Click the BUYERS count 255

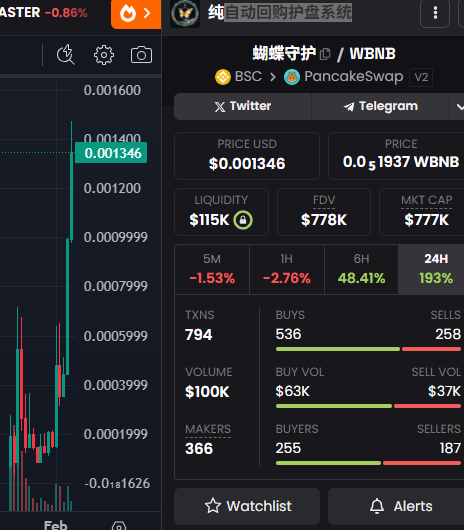click(x=288, y=448)
